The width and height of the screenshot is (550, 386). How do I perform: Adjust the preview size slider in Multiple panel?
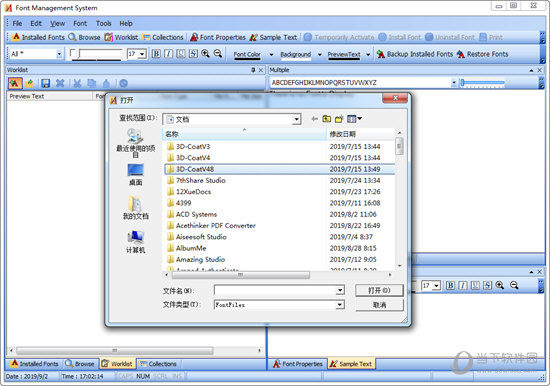click(x=483, y=83)
